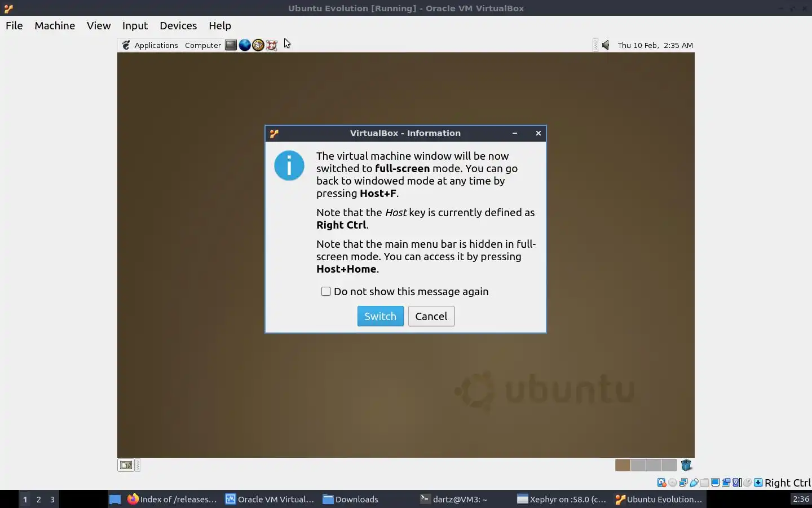This screenshot has height=508, width=812.
Task: Open the guest Computer menu
Action: [203, 45]
